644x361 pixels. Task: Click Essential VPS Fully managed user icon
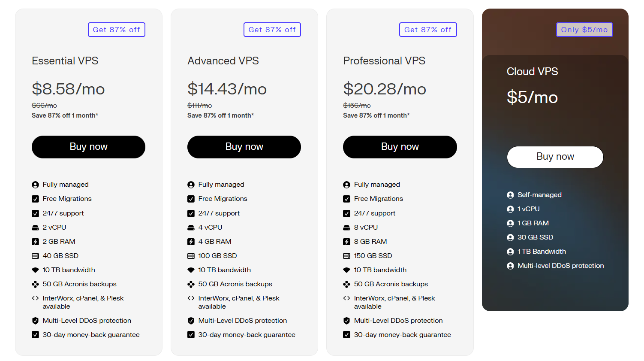35,185
